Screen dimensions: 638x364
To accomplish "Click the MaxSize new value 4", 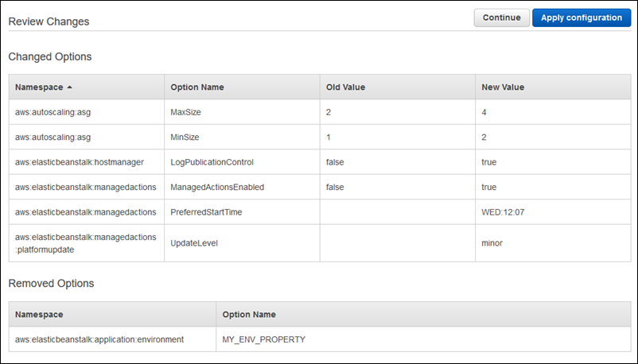I will (x=484, y=112).
